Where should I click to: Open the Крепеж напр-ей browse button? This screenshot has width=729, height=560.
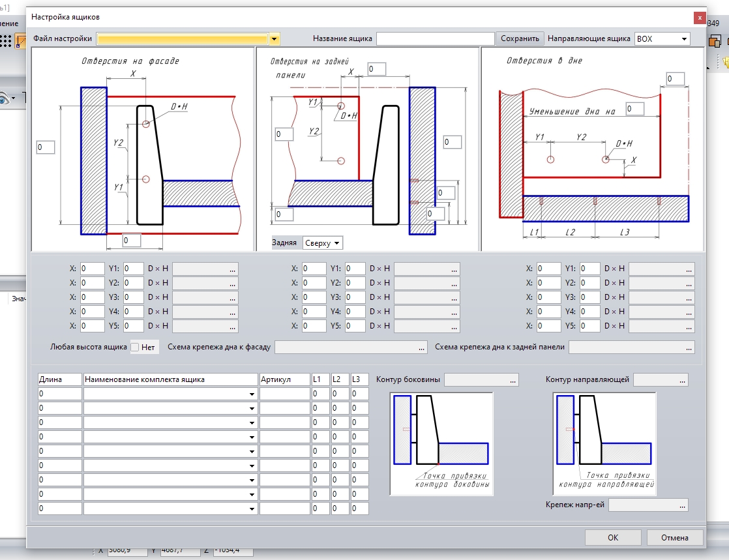tap(682, 505)
